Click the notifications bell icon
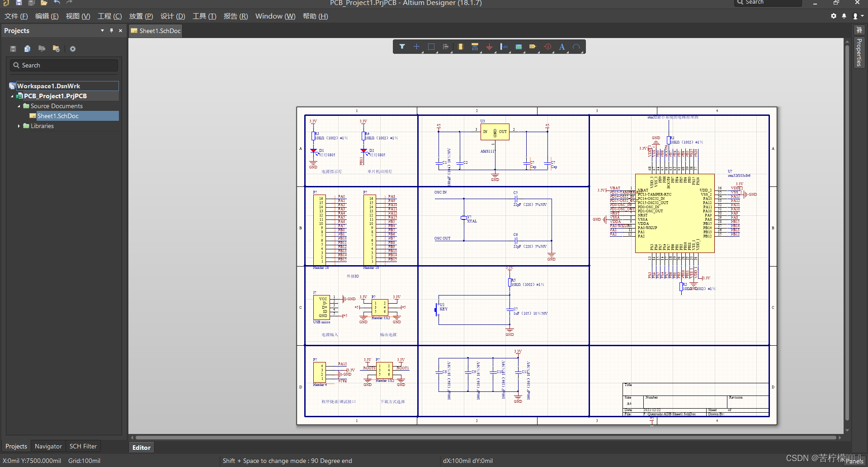The image size is (868, 467). pos(844,16)
